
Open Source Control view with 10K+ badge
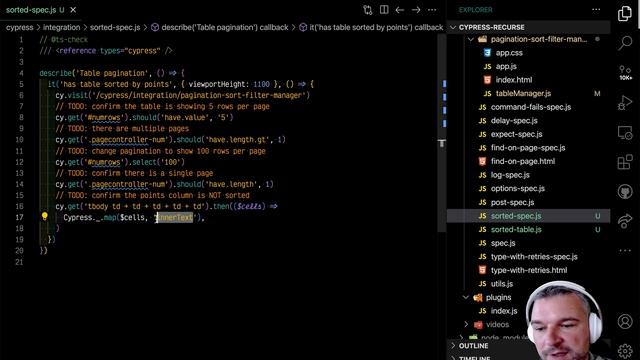(625, 72)
